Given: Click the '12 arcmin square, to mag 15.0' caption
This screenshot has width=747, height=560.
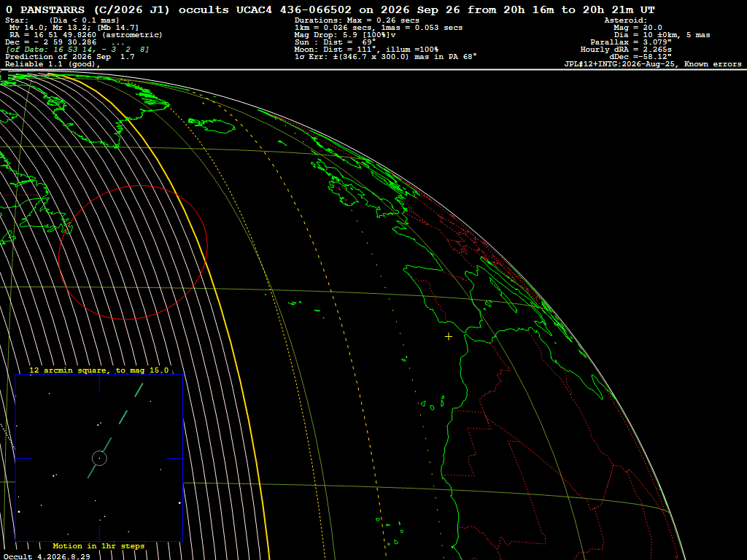Looking at the screenshot, I should pos(98,370).
